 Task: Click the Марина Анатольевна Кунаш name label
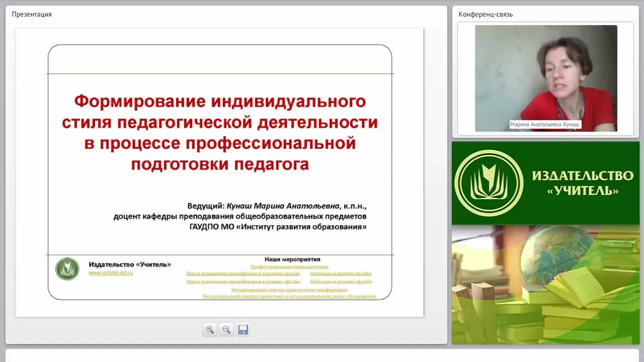click(545, 124)
